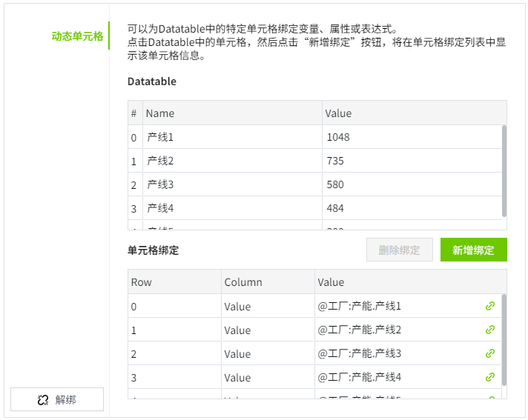
Task: Select binding row with @工厂:产能.产线1
Action: coord(360,306)
